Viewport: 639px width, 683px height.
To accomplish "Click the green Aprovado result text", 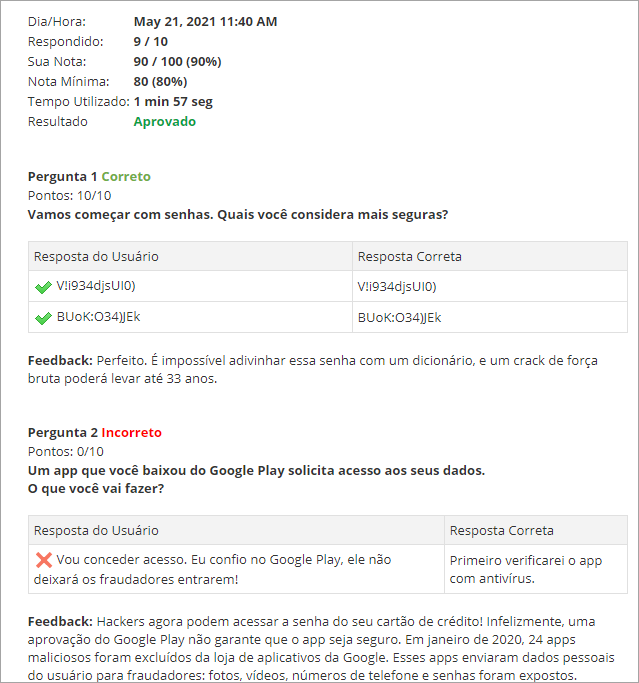I will click(x=164, y=122).
